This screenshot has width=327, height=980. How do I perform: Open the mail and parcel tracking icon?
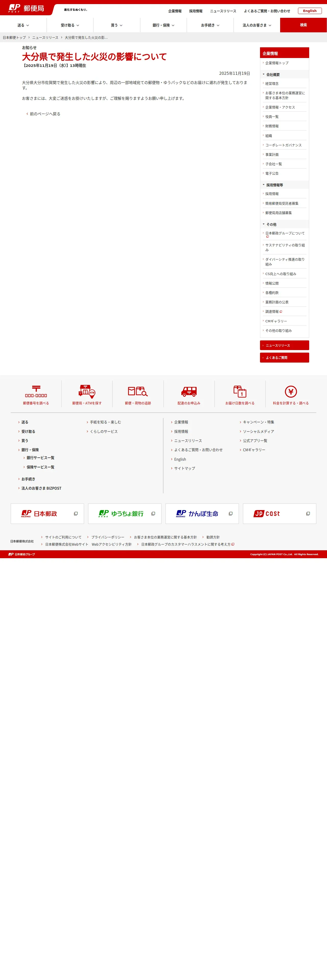(x=138, y=392)
